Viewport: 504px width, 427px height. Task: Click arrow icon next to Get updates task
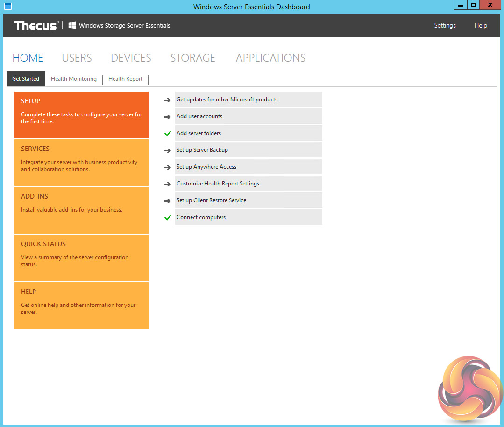click(168, 100)
